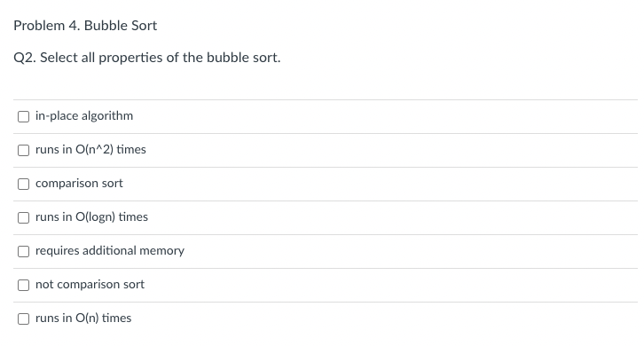
Task: Toggle the runs in O(logn) times checkbox
Action: click(x=23, y=217)
